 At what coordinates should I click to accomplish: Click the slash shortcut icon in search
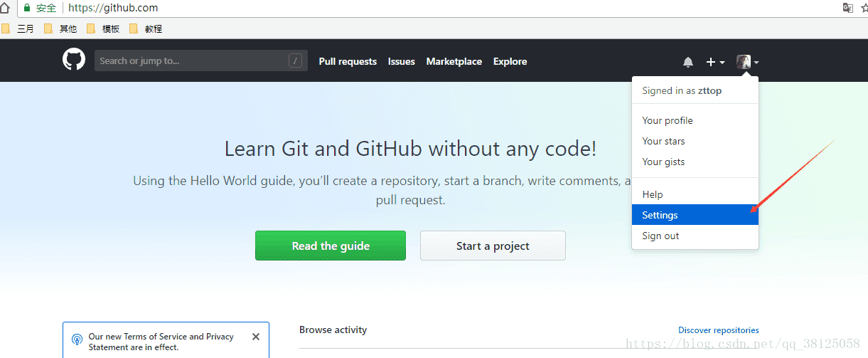296,60
